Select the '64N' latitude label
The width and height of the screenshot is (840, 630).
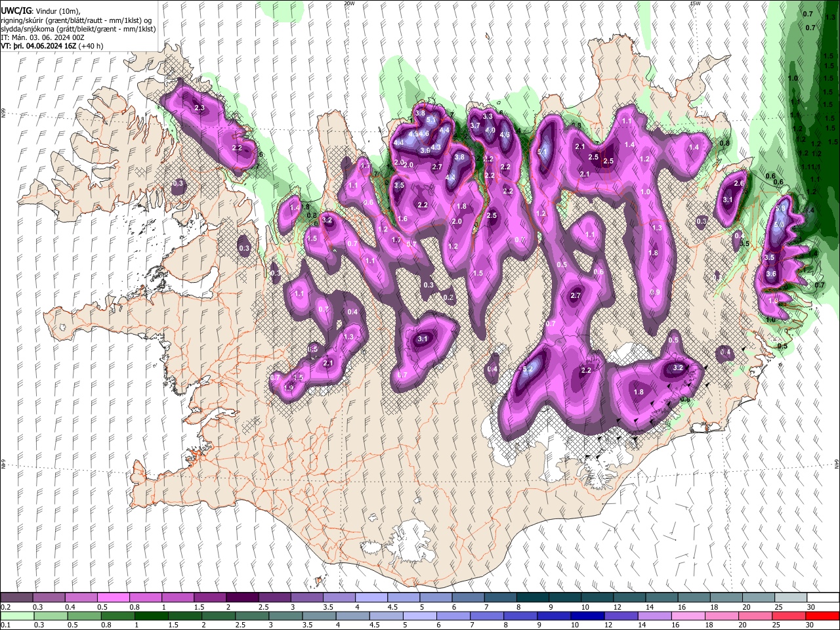837,463
